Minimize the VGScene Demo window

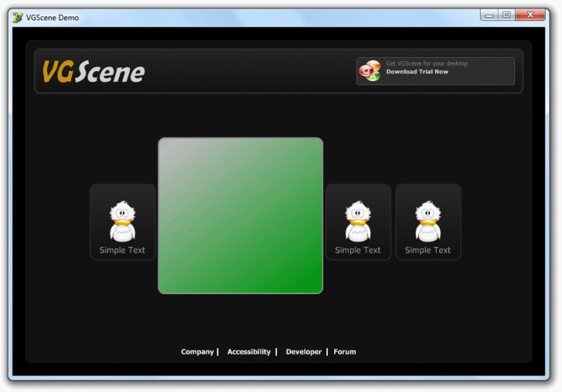(491, 15)
